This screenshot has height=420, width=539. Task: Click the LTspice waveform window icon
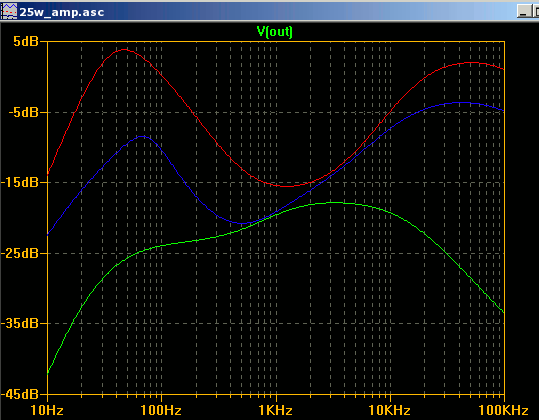click(x=9, y=12)
